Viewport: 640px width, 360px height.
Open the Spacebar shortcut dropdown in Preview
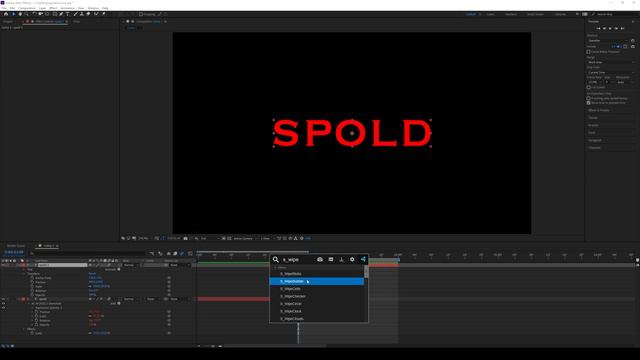tap(607, 40)
